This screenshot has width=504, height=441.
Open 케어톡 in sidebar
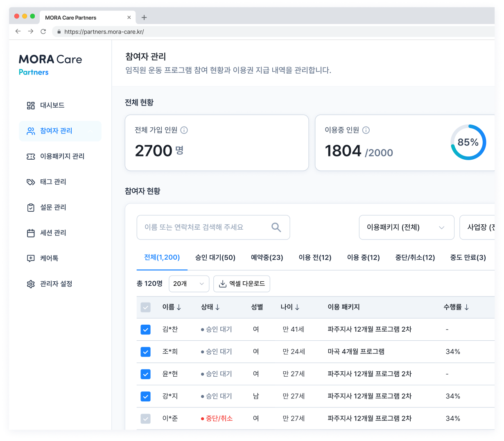pos(49,258)
